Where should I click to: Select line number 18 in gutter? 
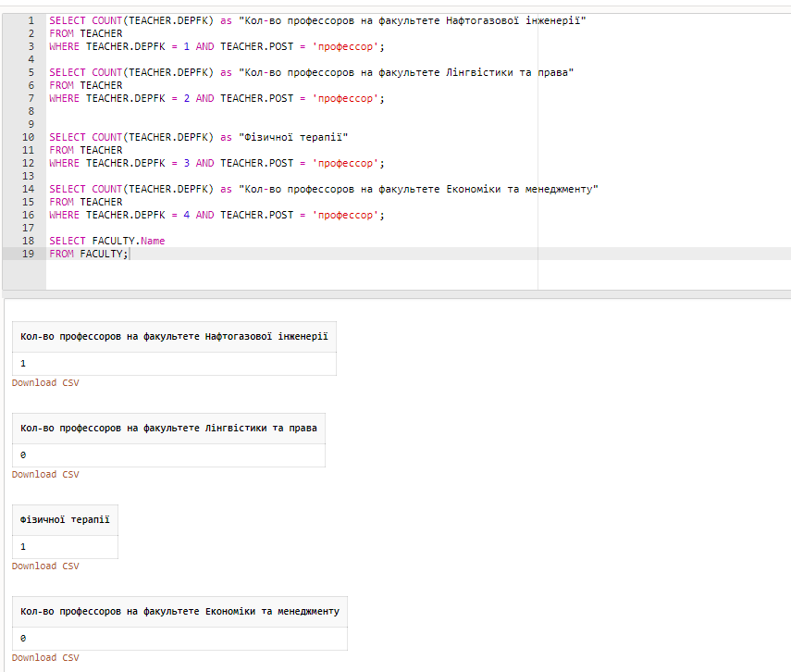coord(29,241)
